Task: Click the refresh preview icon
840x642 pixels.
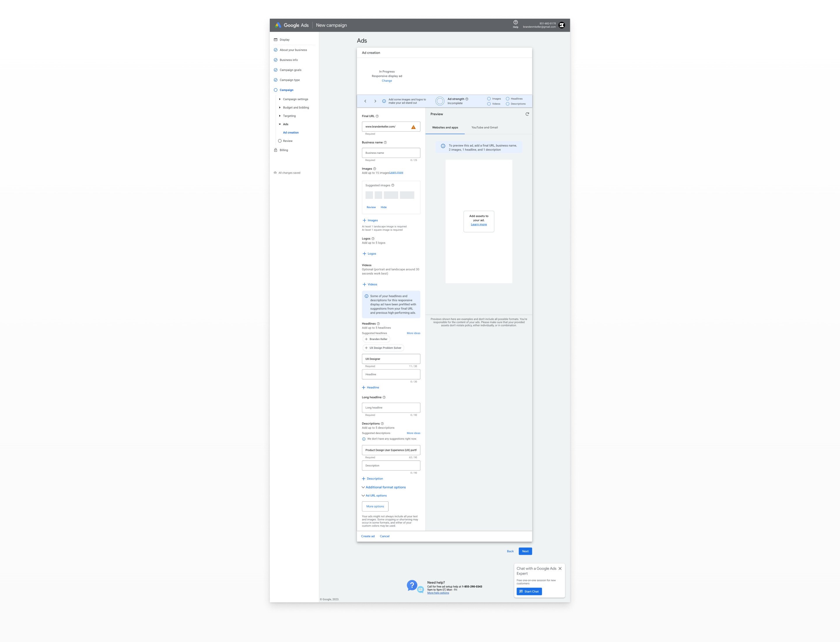Action: [527, 114]
